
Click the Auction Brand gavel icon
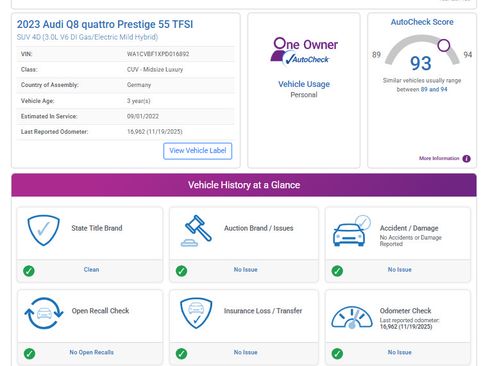(x=196, y=231)
